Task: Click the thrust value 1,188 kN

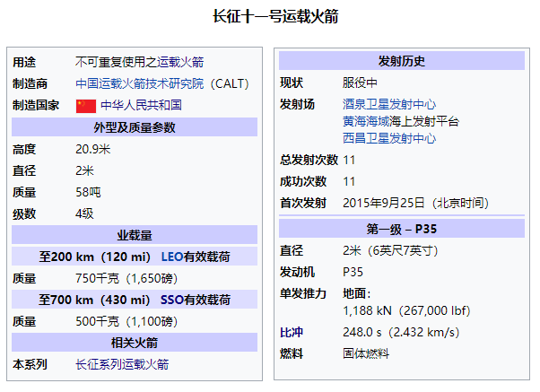Action: tap(367, 310)
